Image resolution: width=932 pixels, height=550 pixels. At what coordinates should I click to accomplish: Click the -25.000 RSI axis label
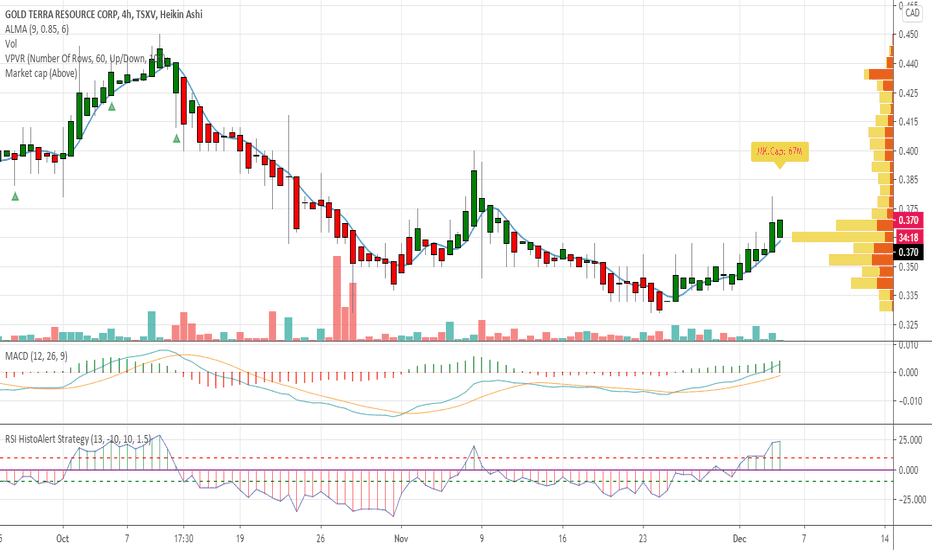[911, 499]
